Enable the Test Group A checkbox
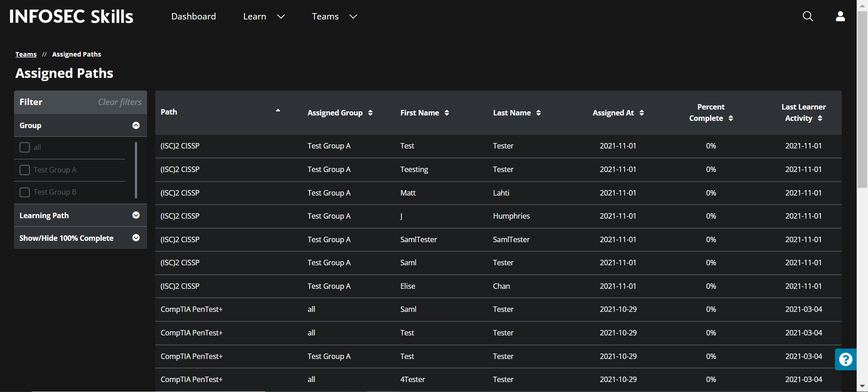The image size is (868, 392). pyautogui.click(x=25, y=170)
